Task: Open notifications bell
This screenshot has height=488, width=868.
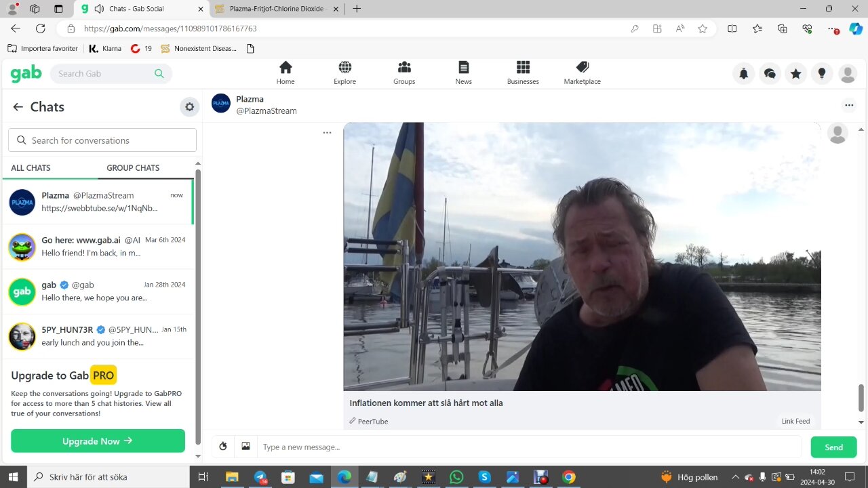Action: [x=744, y=74]
